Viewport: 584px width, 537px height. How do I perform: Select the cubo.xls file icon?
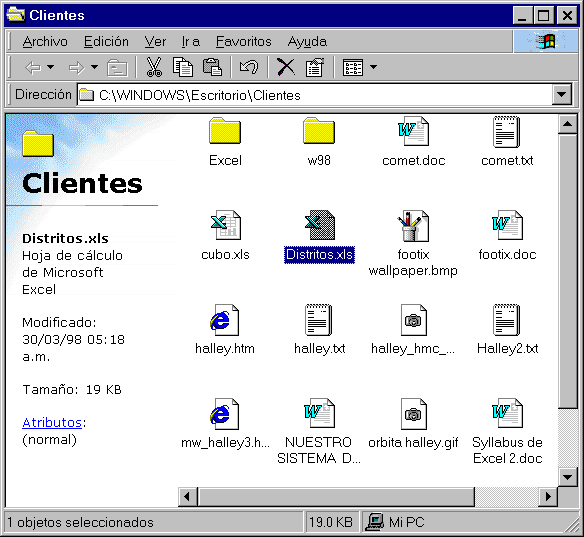[225, 225]
